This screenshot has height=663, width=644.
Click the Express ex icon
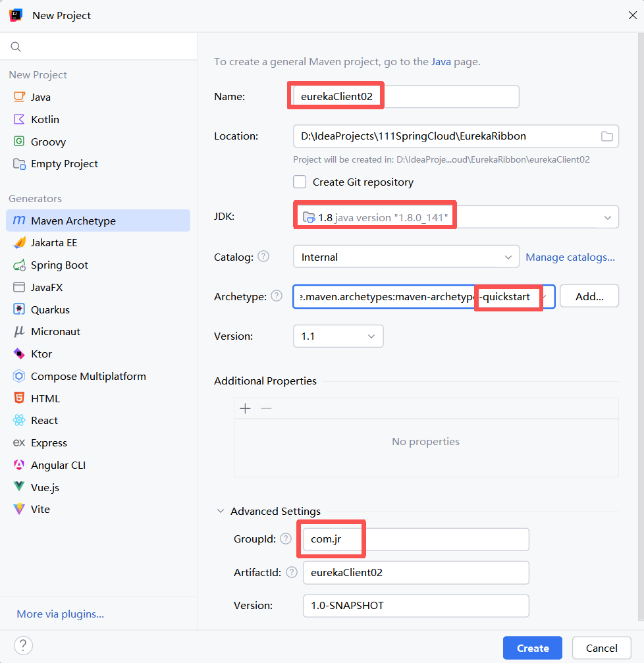[x=19, y=442]
